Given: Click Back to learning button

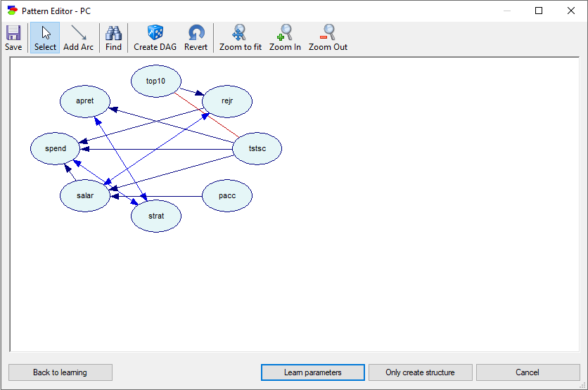Looking at the screenshot, I should (x=60, y=372).
